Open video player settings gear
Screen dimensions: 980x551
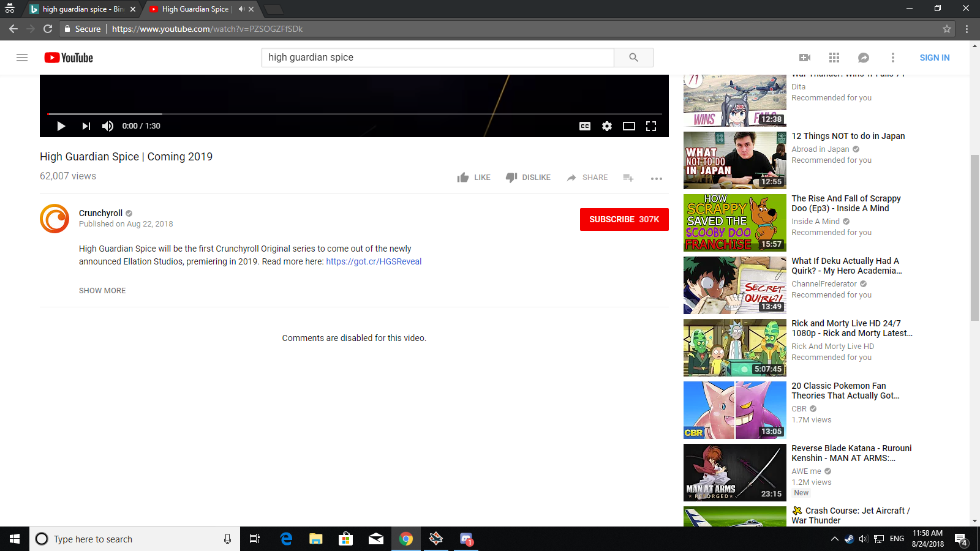pyautogui.click(x=607, y=126)
